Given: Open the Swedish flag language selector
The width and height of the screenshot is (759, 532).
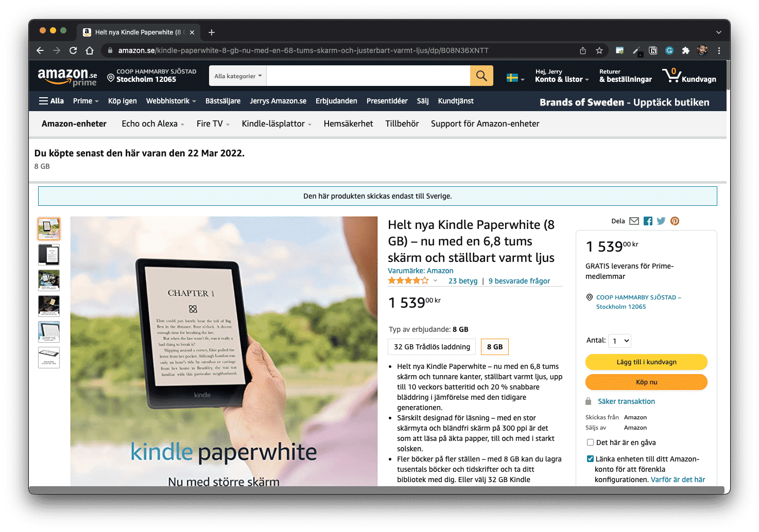Looking at the screenshot, I should [515, 78].
